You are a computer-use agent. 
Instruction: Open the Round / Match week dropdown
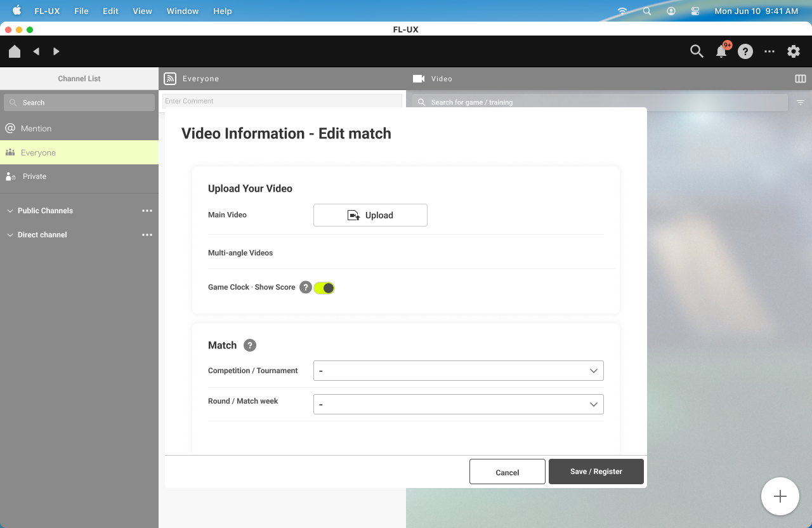(x=458, y=404)
